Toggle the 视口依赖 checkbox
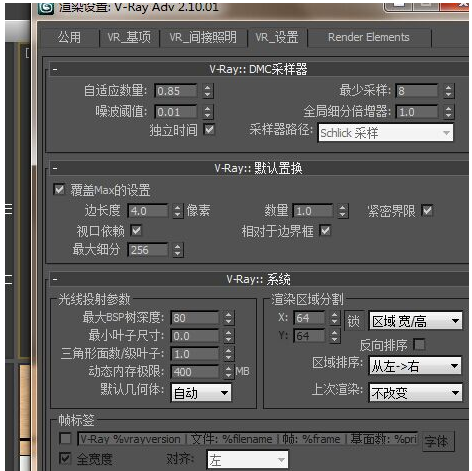 coord(136,230)
